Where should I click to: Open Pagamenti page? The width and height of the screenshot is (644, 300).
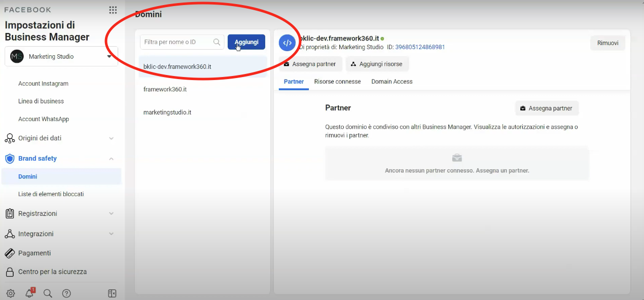click(34, 253)
